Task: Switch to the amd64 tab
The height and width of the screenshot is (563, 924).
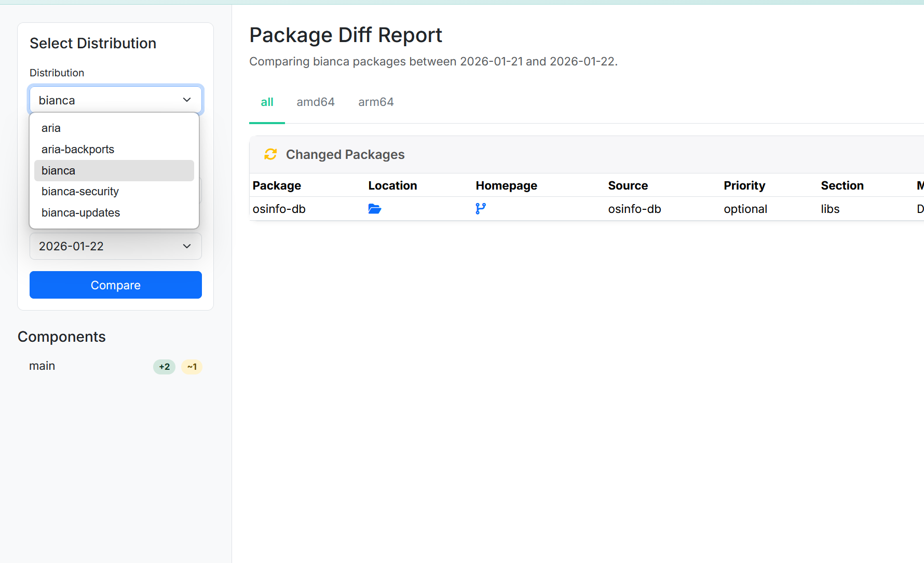Action: [x=316, y=102]
